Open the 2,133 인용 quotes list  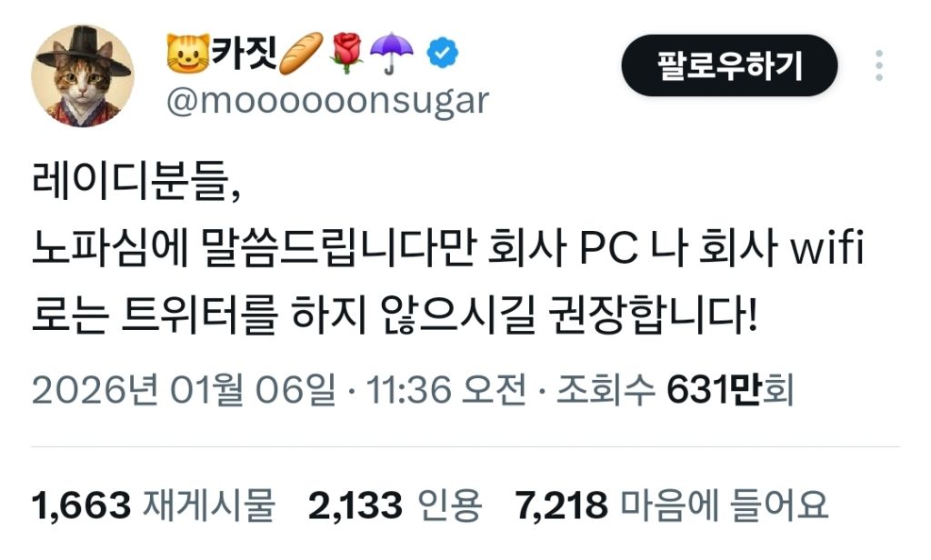point(395,505)
